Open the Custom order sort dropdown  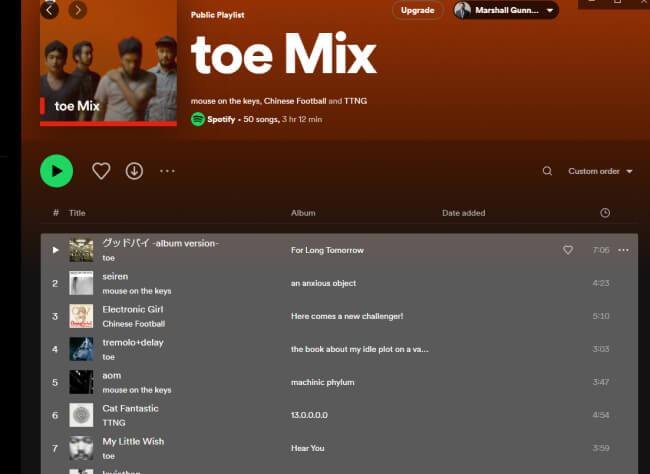point(600,171)
